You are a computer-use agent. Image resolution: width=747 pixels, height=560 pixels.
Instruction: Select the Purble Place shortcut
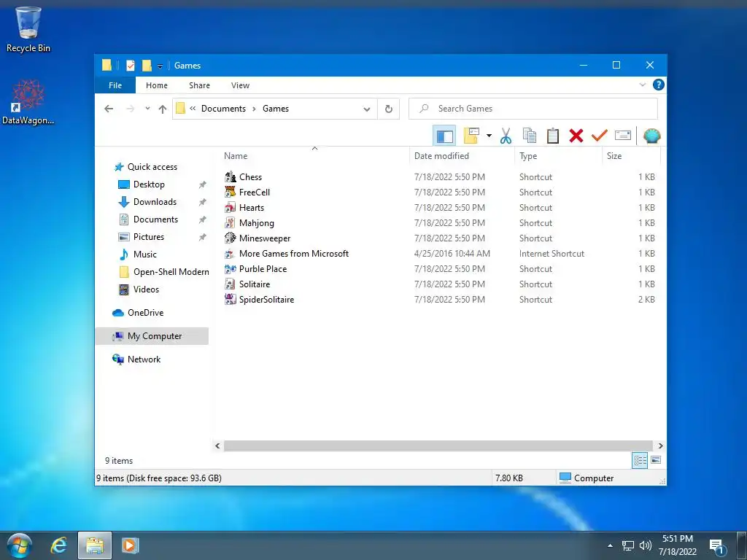(x=263, y=268)
